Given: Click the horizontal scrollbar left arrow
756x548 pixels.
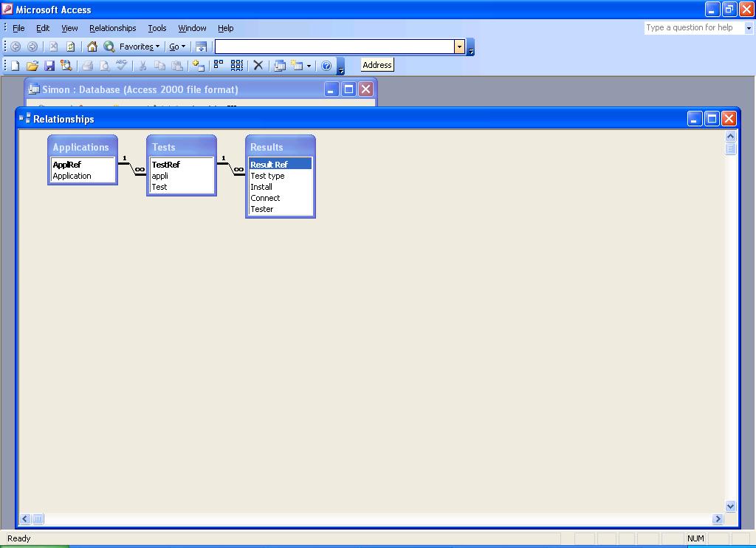Looking at the screenshot, I should point(25,519).
